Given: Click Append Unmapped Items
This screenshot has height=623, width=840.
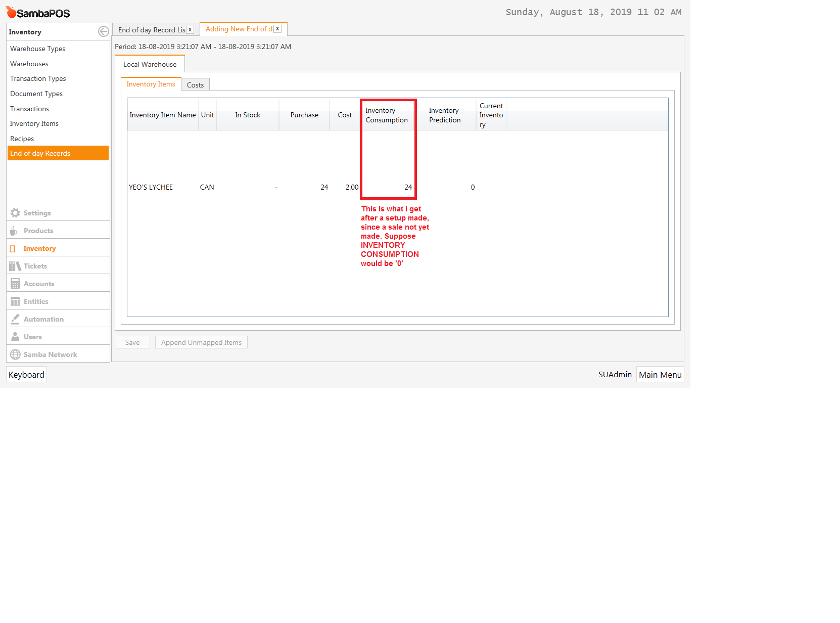Looking at the screenshot, I should click(x=201, y=342).
